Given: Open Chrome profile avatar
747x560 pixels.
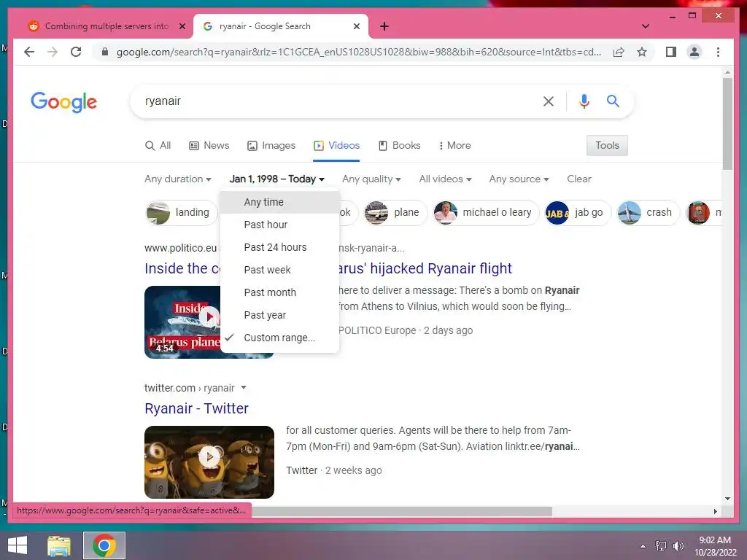Looking at the screenshot, I should click(x=694, y=52).
